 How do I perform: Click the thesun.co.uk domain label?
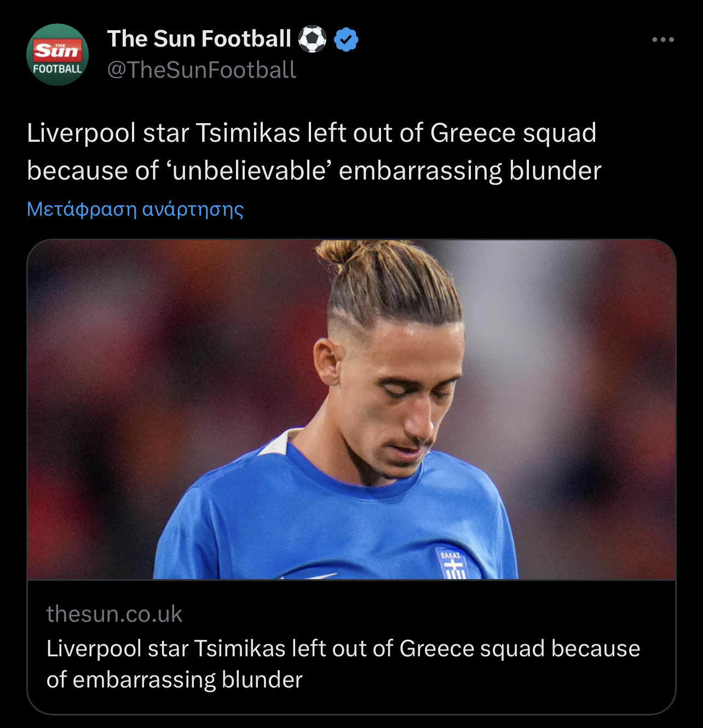point(114,614)
